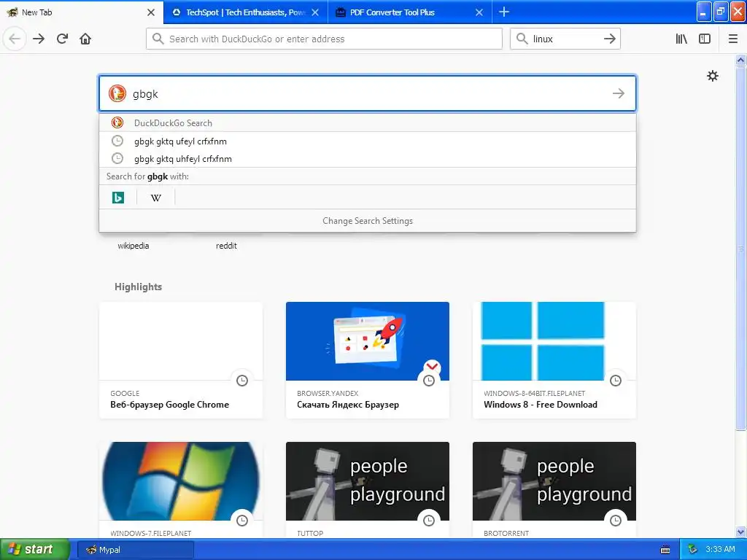
Task: Click magnifier icon in linux search box
Action: point(522,39)
